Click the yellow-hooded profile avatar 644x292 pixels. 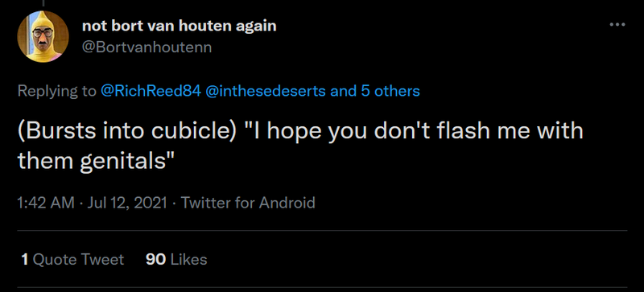[x=43, y=36]
